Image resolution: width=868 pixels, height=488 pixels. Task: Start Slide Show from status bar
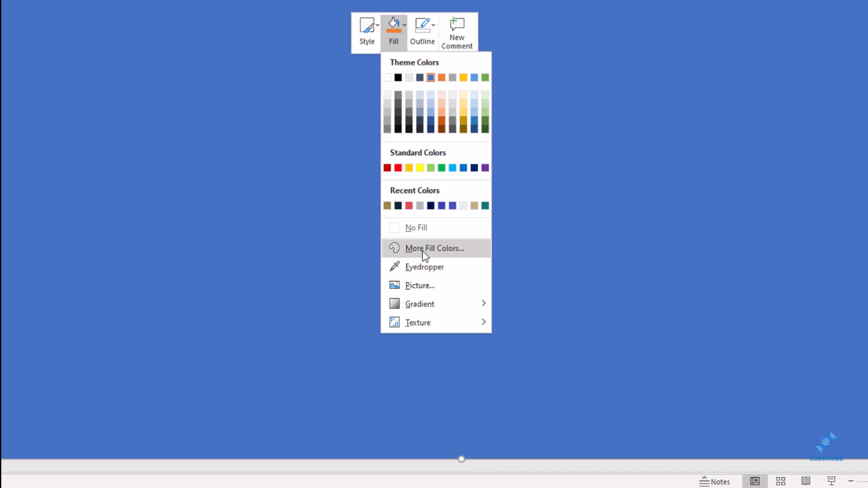pyautogui.click(x=831, y=482)
